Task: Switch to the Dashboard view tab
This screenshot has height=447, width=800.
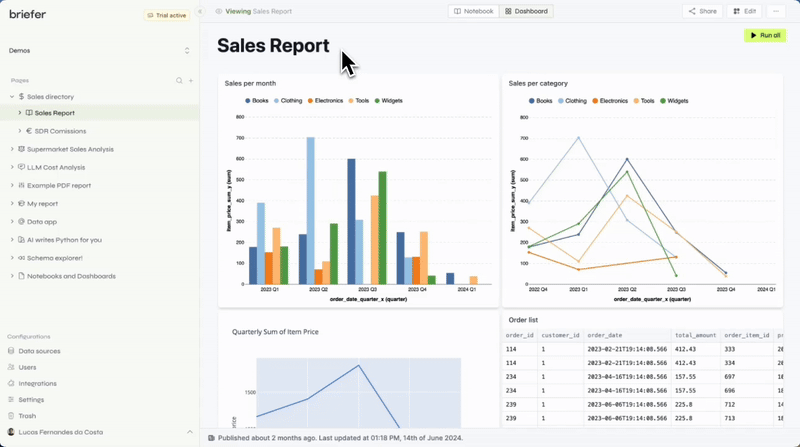Action: [x=526, y=11]
